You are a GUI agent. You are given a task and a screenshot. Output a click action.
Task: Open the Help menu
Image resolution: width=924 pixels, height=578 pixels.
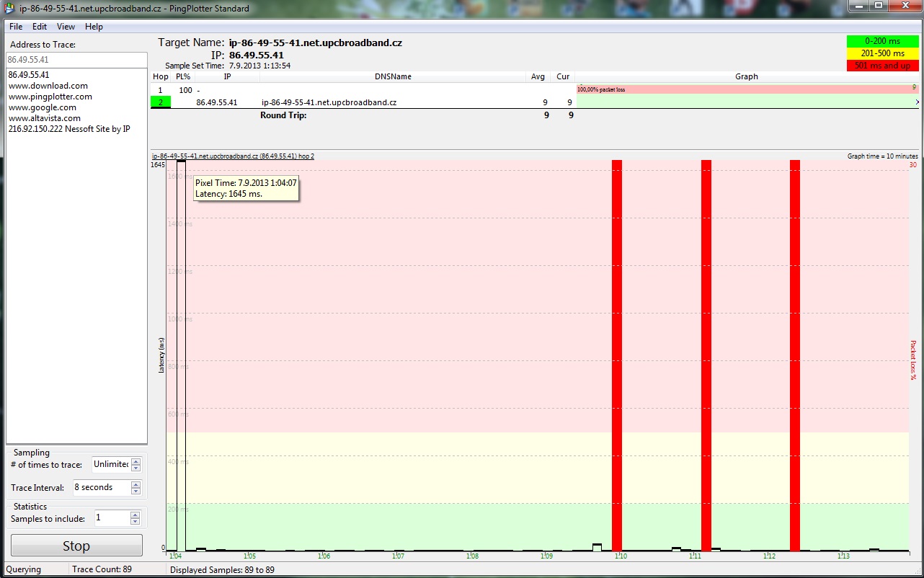[x=94, y=27]
